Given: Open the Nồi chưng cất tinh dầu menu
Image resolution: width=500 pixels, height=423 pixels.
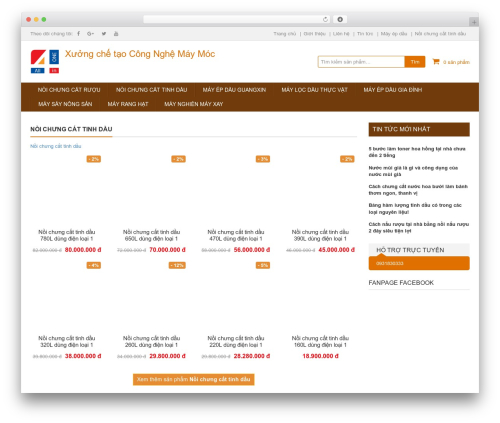Looking at the screenshot, I should 151,90.
